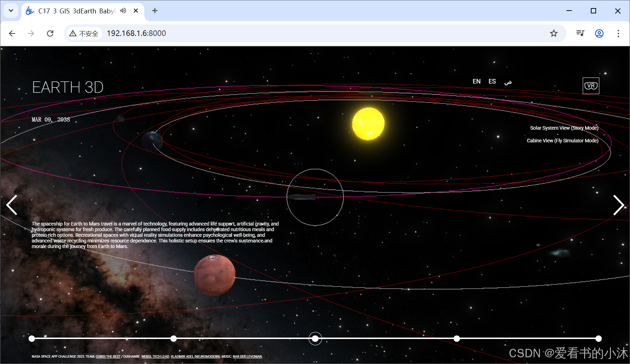630x364 pixels.
Task: Click the MAR 09, 2038 date
Action: point(51,120)
